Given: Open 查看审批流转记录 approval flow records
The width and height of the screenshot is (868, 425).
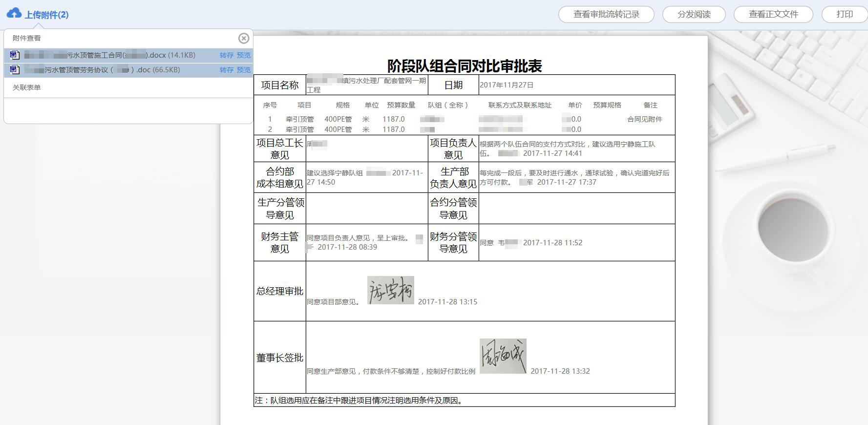Looking at the screenshot, I should tap(606, 14).
